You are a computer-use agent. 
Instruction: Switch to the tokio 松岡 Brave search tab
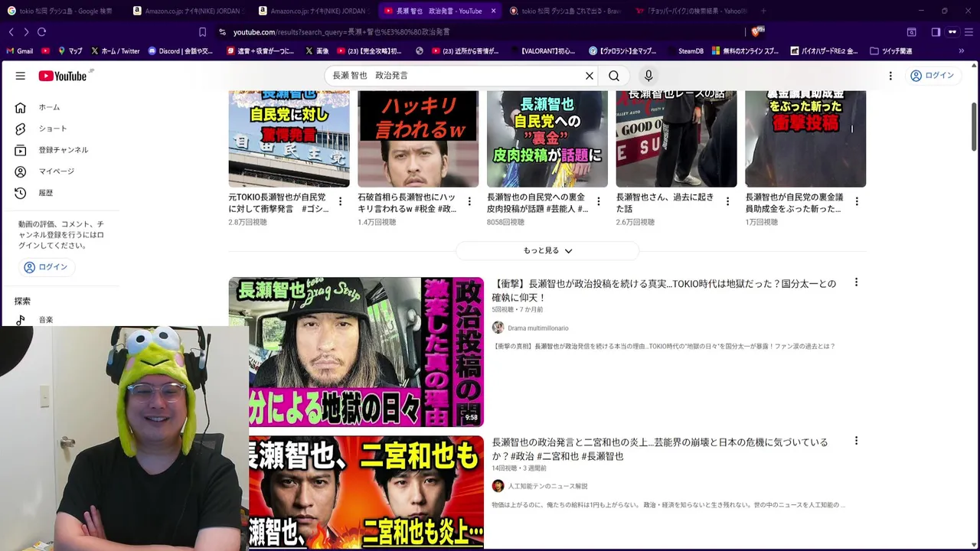(565, 11)
